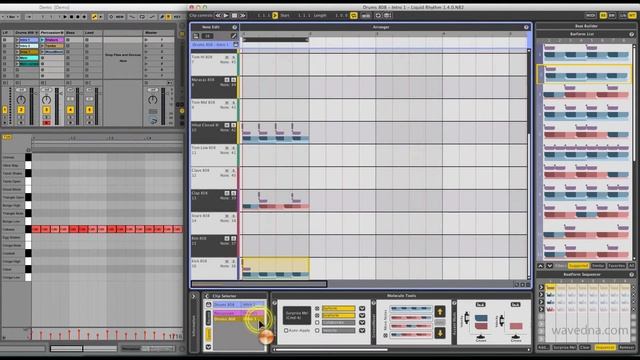The width and height of the screenshot is (640, 360).
Task: Open BeatForm Sequencer help icon
Action: click(x=631, y=275)
